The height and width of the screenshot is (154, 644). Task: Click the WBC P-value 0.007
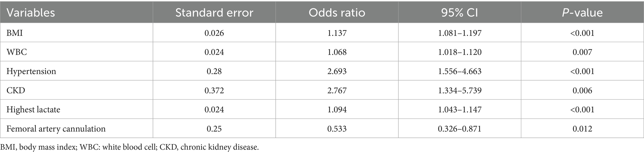point(582,52)
